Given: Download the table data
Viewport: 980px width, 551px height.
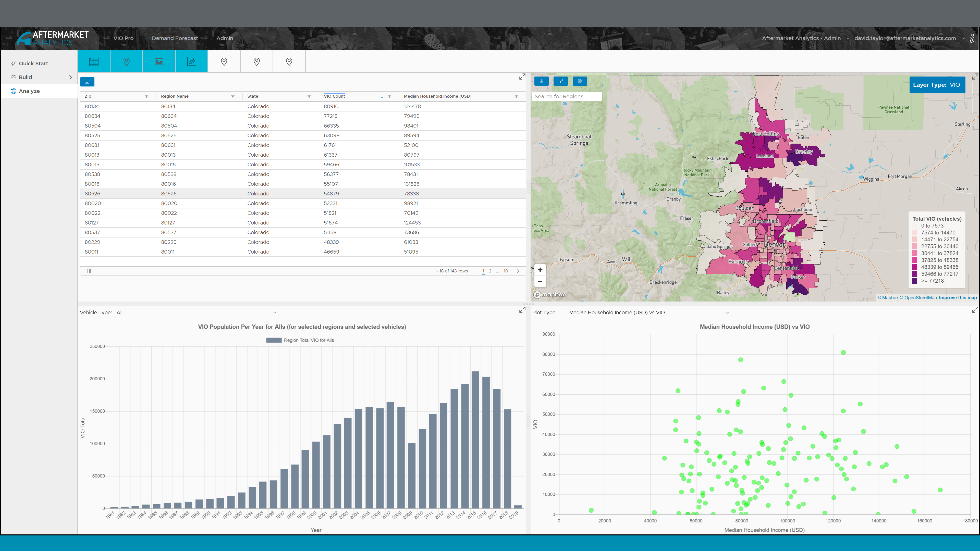Looking at the screenshot, I should point(87,82).
